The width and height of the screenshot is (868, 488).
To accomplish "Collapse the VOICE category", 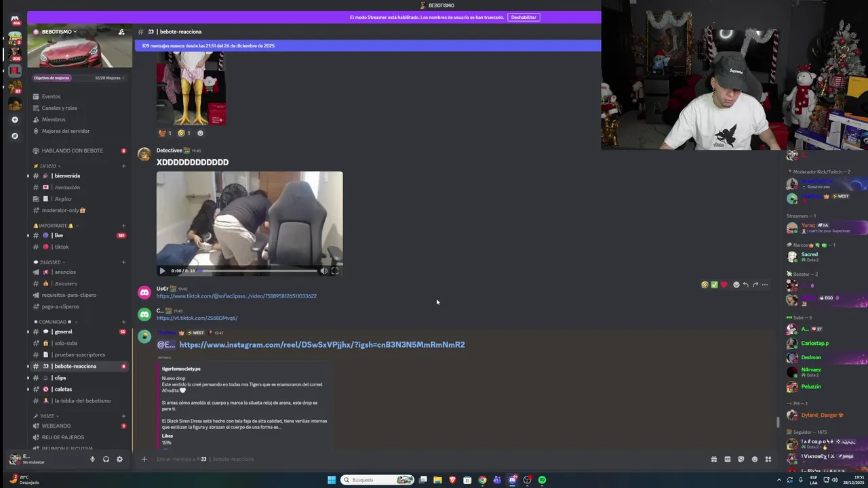I will (x=46, y=416).
